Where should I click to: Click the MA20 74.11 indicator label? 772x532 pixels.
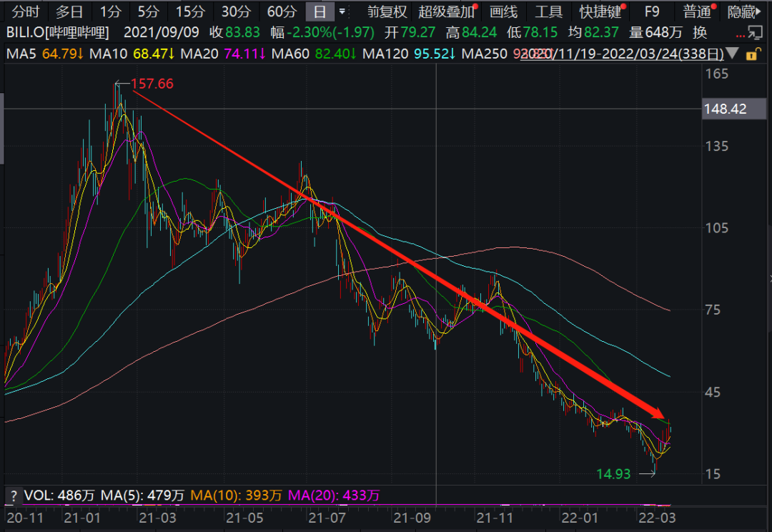(223, 54)
